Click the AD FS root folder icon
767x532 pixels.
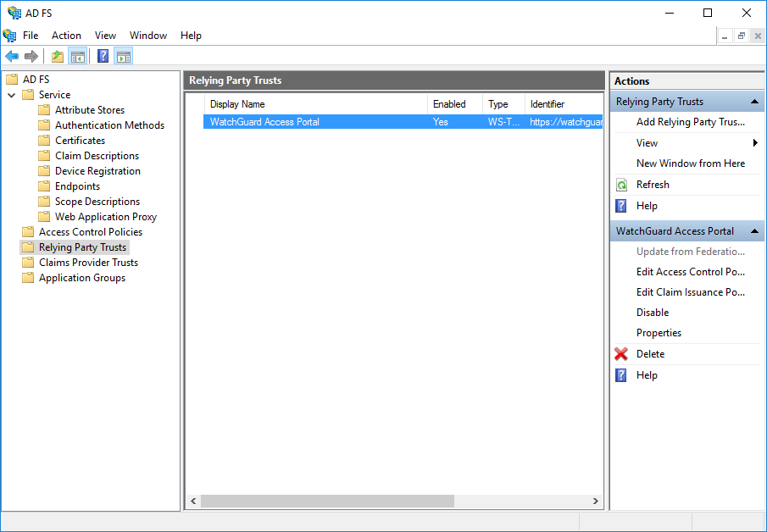tap(12, 80)
